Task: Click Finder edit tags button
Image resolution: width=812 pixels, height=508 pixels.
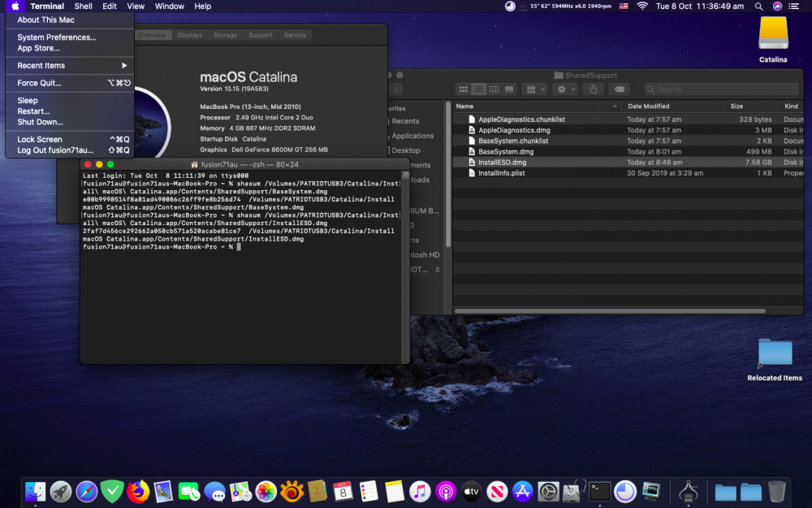Action: pos(620,89)
